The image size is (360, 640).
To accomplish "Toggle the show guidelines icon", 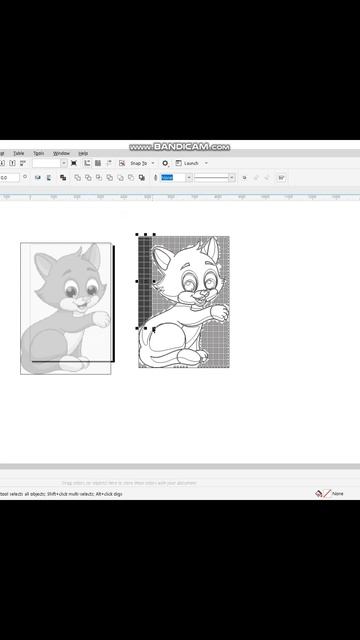I will (x=109, y=163).
